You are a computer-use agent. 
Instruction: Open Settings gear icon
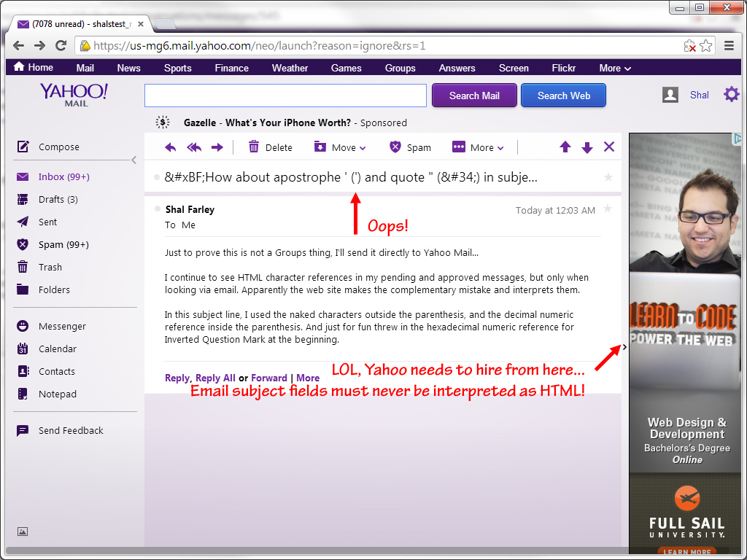(x=731, y=94)
